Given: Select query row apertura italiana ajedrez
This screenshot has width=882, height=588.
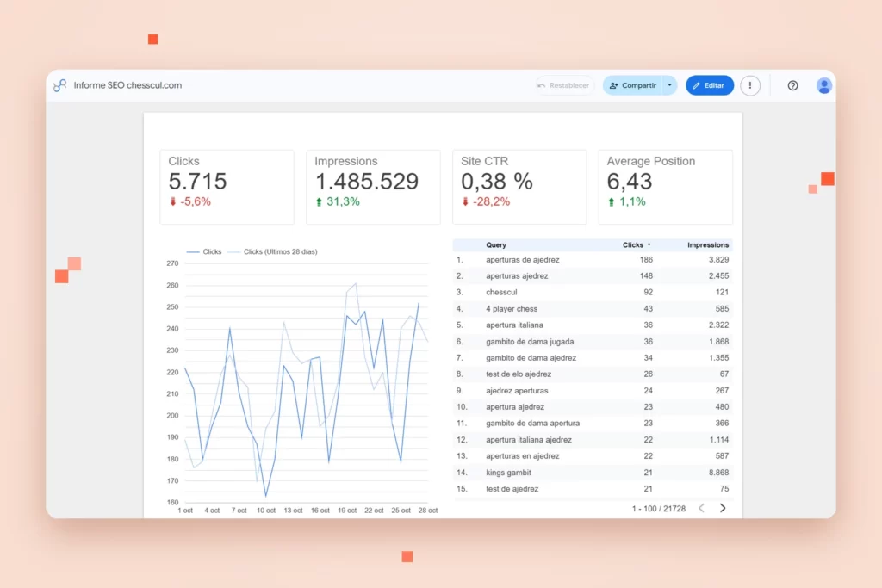Looking at the screenshot, I should 593,440.
